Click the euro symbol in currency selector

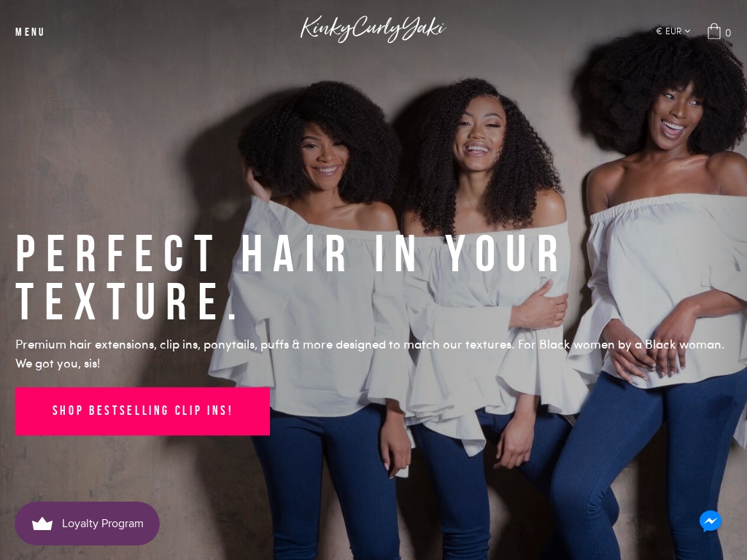click(659, 31)
